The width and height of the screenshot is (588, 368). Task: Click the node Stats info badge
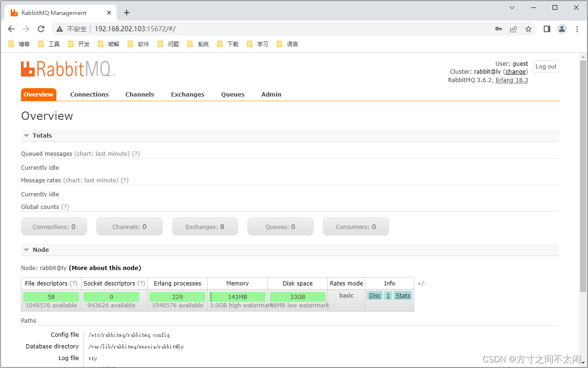pos(403,296)
